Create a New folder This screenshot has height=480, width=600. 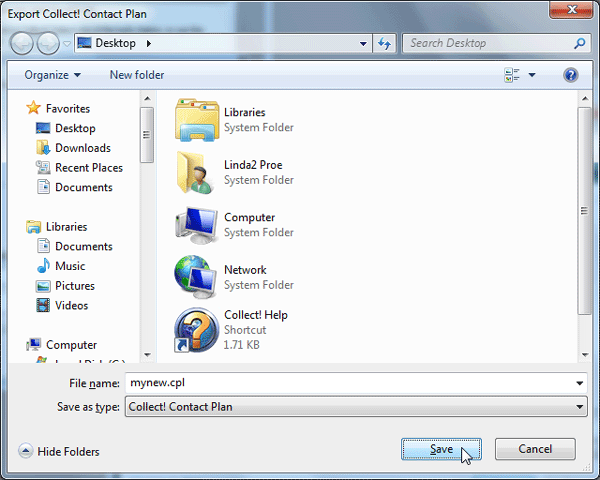coord(137,75)
